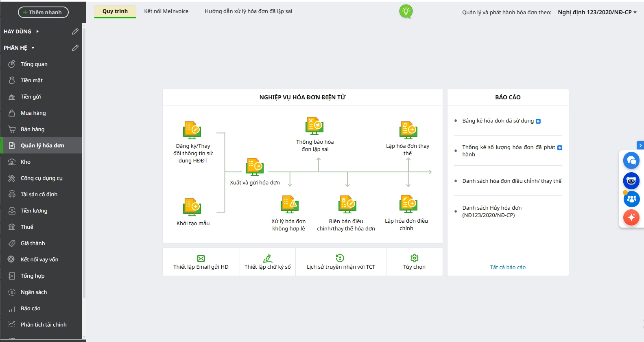Select Bán hàng in the sidebar
Viewport: 644px width, 342px height.
pyautogui.click(x=33, y=129)
